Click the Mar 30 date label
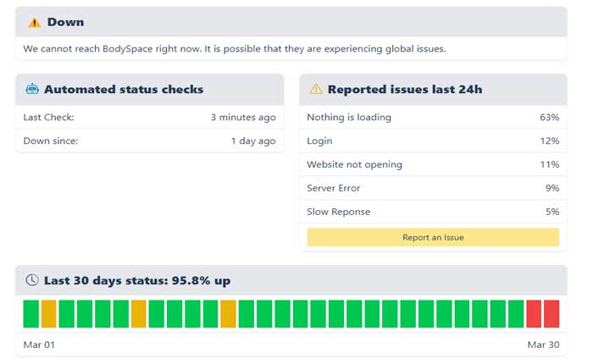This screenshot has width=593, height=364. (x=542, y=345)
